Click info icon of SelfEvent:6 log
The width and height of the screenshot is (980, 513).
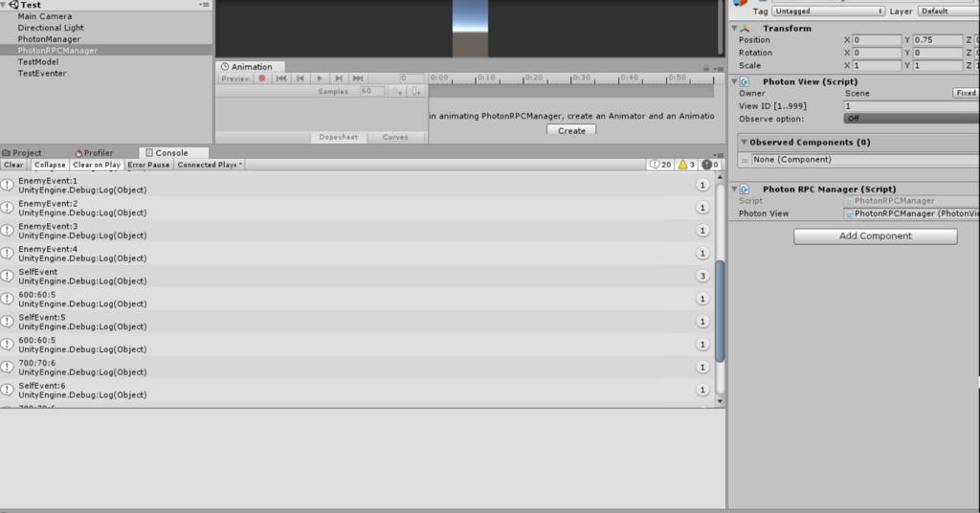[7, 390]
